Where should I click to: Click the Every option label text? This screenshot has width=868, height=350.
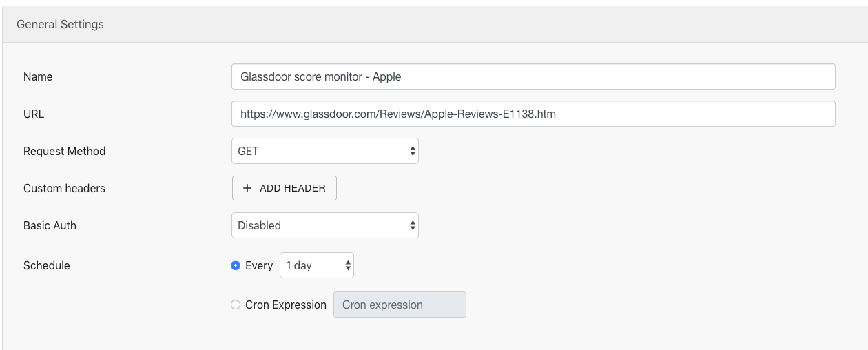259,265
